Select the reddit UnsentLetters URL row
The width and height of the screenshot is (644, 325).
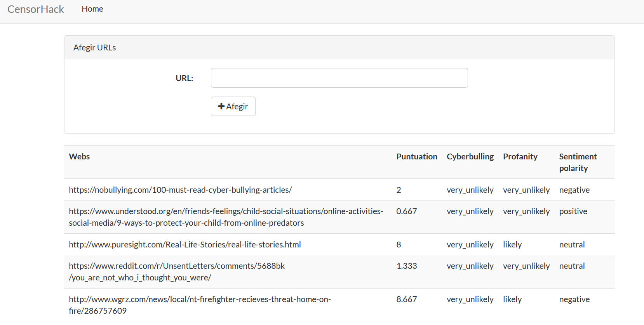177,272
